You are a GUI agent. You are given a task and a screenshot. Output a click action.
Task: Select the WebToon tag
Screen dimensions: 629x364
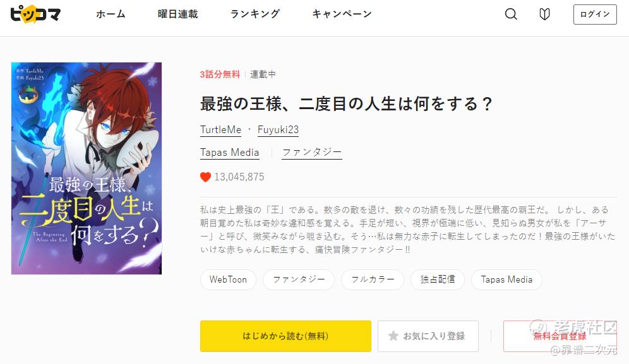228,279
